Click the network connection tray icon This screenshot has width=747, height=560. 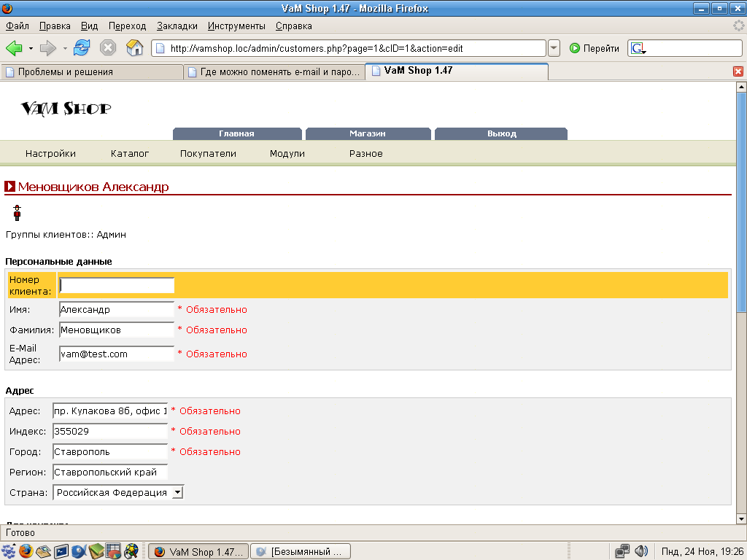point(622,551)
